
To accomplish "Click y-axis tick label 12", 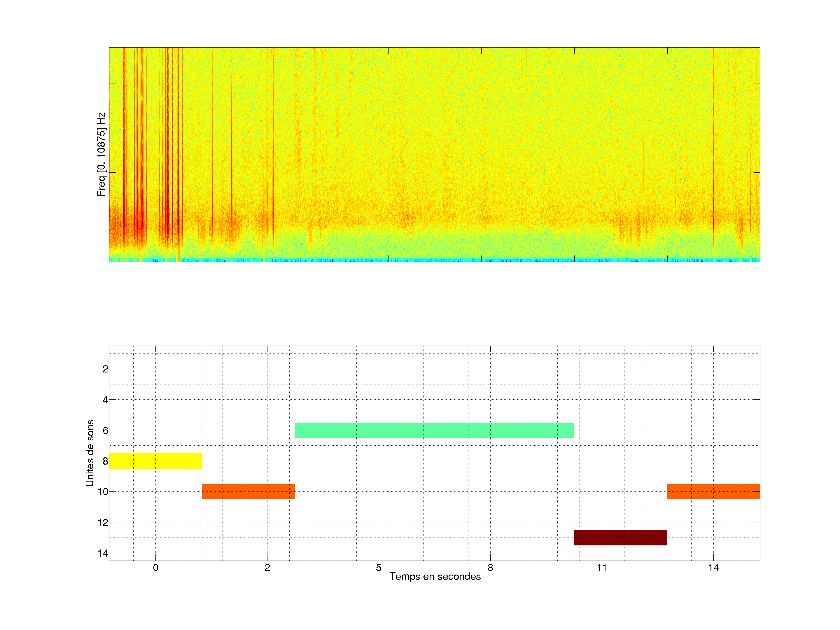I will coord(103,523).
